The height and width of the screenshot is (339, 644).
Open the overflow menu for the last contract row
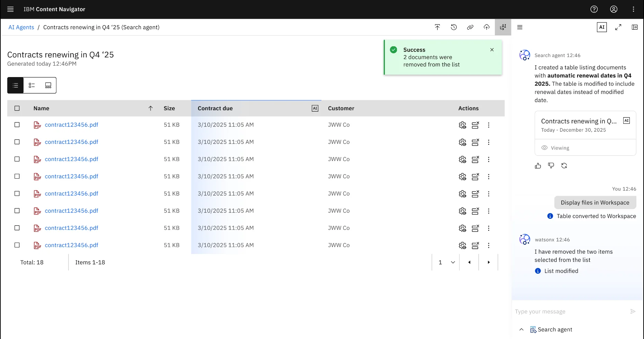[x=489, y=245]
